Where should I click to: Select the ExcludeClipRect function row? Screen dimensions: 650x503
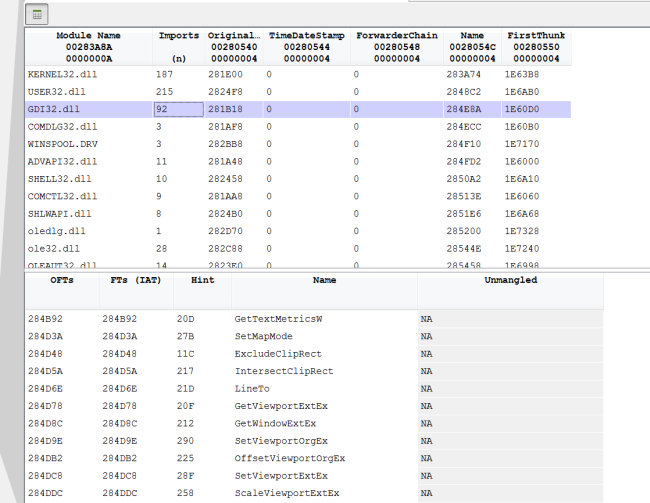point(314,354)
